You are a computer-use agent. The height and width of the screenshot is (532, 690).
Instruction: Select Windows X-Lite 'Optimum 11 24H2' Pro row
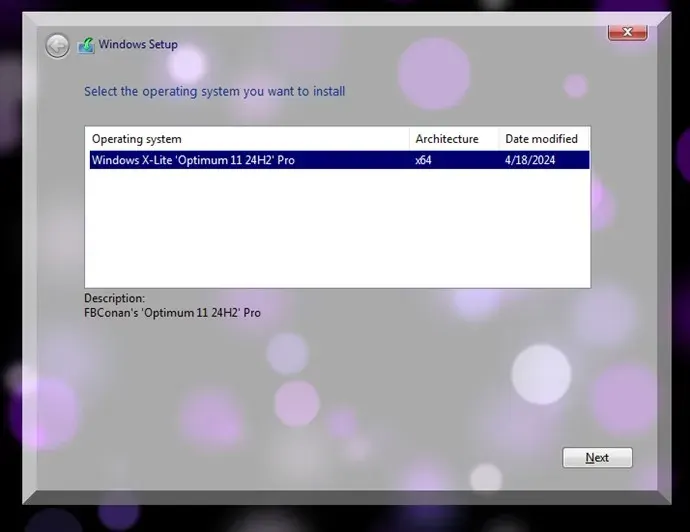pos(339,160)
